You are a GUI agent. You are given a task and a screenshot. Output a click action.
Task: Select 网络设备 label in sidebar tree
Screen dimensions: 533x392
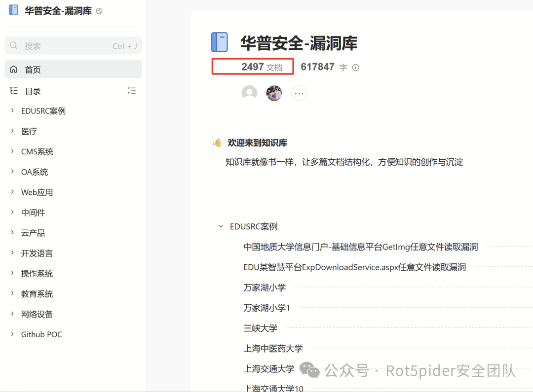pyautogui.click(x=37, y=315)
